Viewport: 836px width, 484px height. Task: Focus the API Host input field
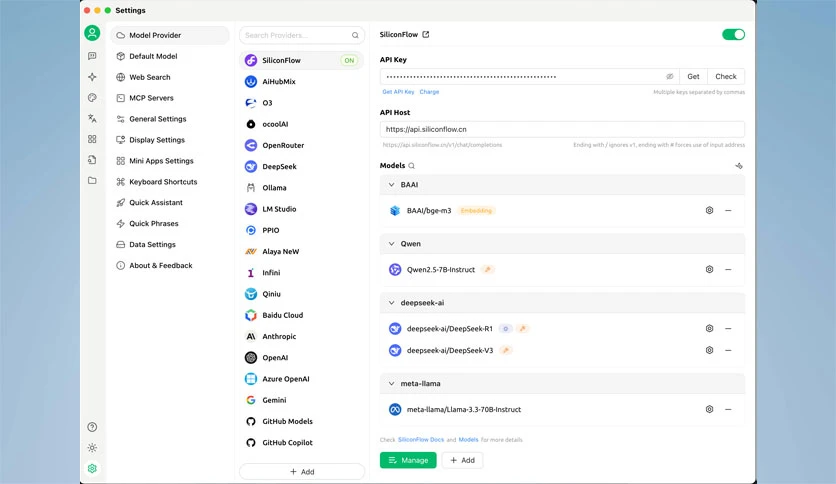click(562, 130)
